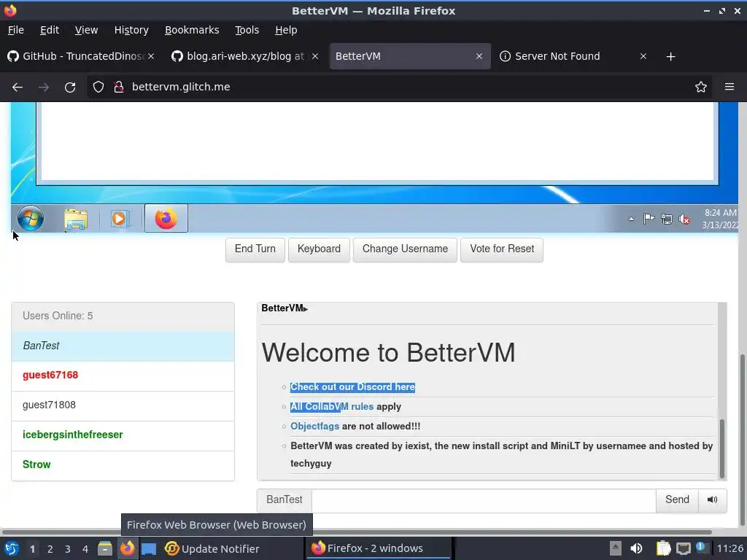
Task: Click the network icon in VM tray
Action: click(x=667, y=219)
